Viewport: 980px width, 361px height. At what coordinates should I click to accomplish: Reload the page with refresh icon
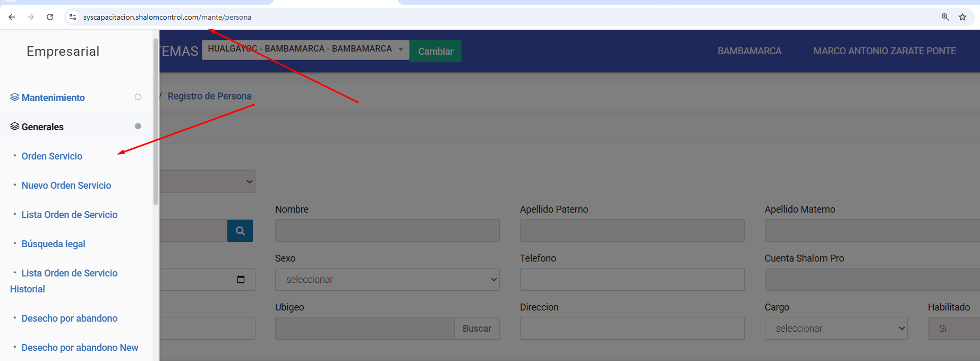pyautogui.click(x=50, y=17)
